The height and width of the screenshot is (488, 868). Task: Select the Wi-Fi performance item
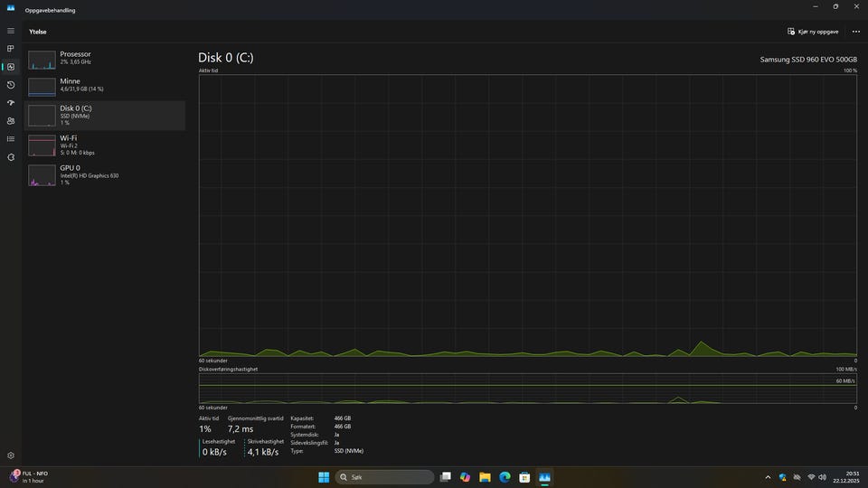pos(105,145)
